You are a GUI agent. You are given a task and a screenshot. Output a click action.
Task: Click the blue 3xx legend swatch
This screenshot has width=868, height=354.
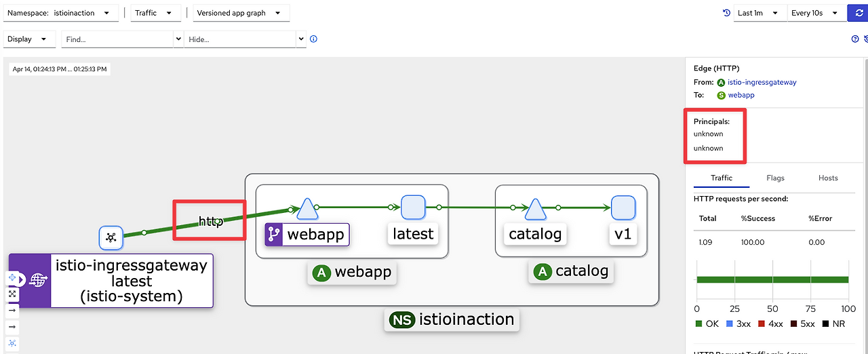(x=730, y=324)
